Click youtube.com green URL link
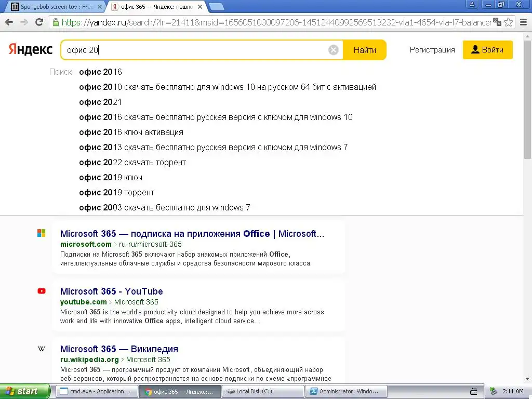 [x=84, y=302]
